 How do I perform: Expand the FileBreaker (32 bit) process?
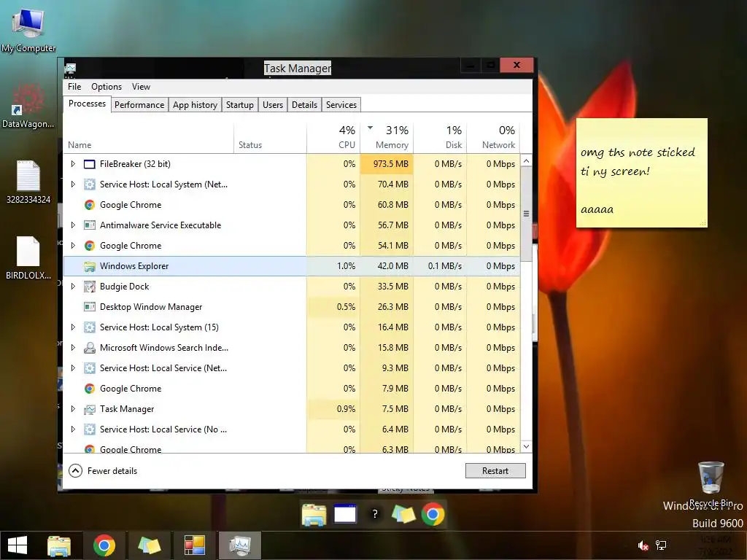click(x=73, y=164)
